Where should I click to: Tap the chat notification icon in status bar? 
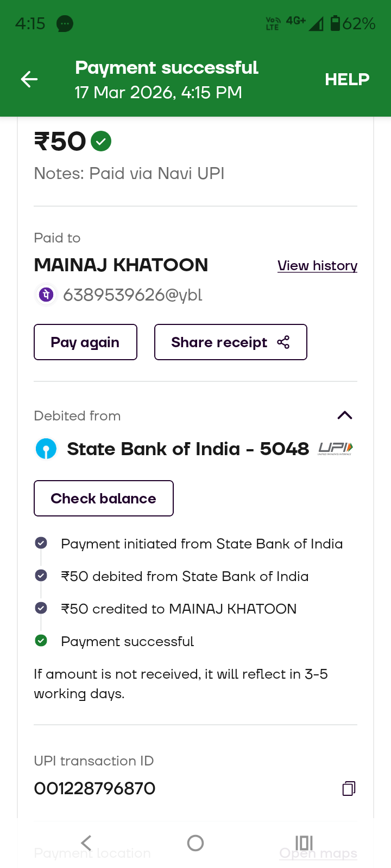[x=65, y=24]
